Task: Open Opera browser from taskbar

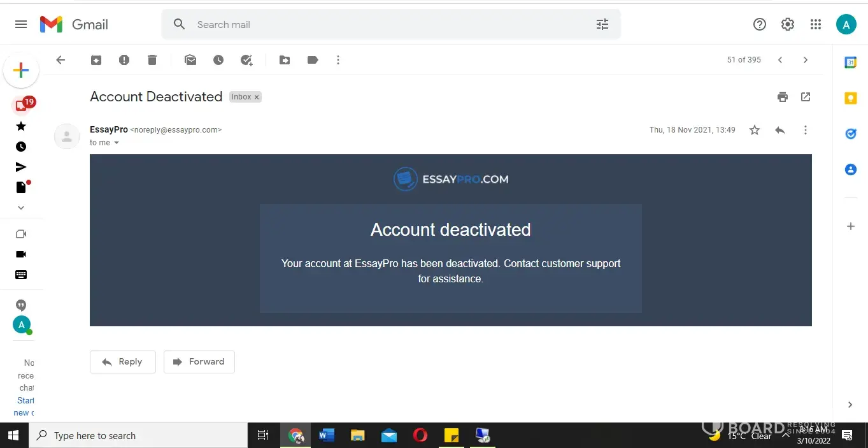Action: point(420,436)
